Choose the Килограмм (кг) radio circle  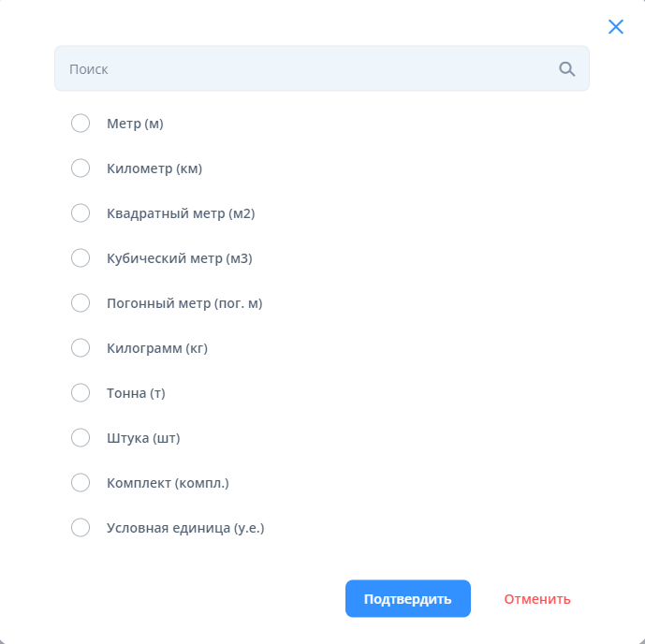81,348
